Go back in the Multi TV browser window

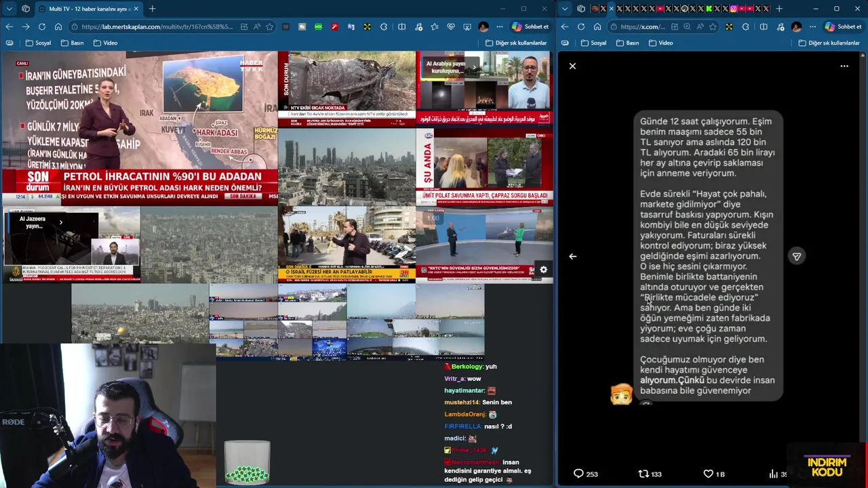(x=9, y=26)
